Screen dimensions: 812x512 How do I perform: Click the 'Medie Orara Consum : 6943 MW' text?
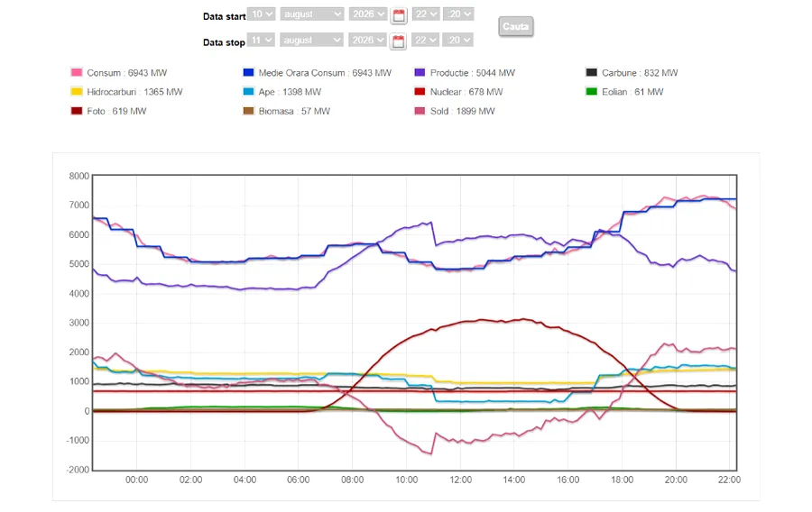coord(325,73)
